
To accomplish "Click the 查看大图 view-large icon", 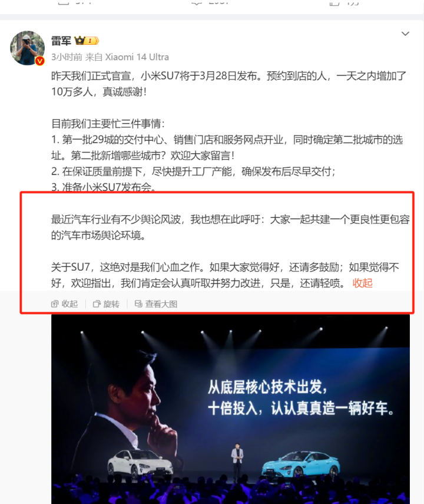I will point(138,304).
